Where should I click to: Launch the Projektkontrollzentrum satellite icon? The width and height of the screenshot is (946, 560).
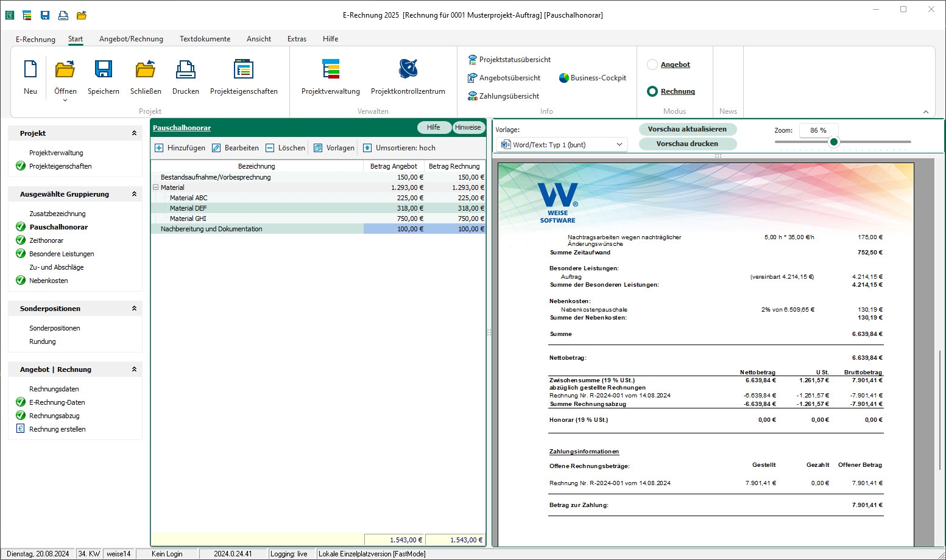408,69
